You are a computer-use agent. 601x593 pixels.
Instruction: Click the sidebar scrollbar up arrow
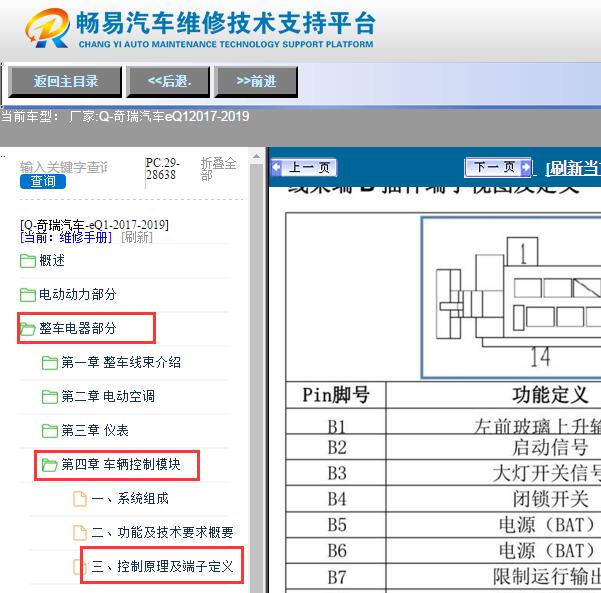tap(256, 156)
